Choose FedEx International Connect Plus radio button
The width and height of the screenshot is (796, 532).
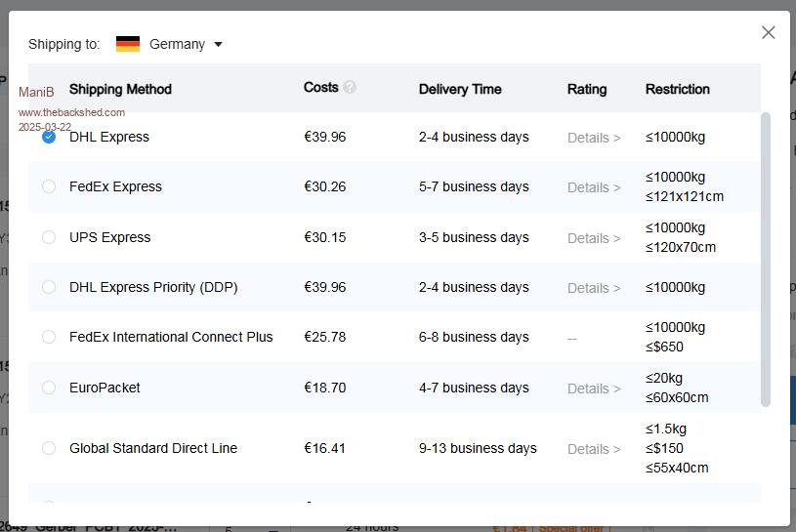tap(49, 337)
